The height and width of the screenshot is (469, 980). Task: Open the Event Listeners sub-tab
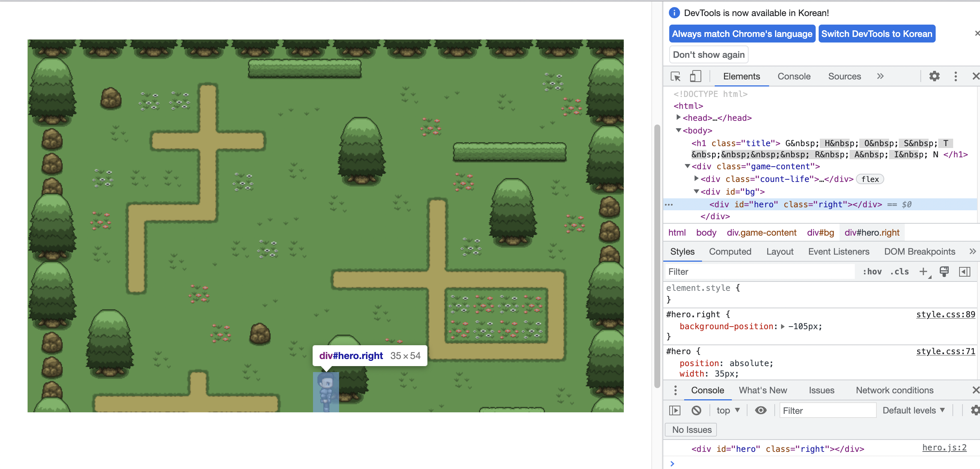point(838,252)
